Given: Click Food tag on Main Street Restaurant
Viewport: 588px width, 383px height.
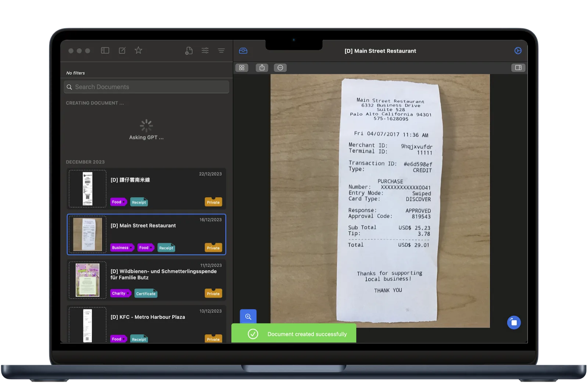Looking at the screenshot, I should pos(146,247).
